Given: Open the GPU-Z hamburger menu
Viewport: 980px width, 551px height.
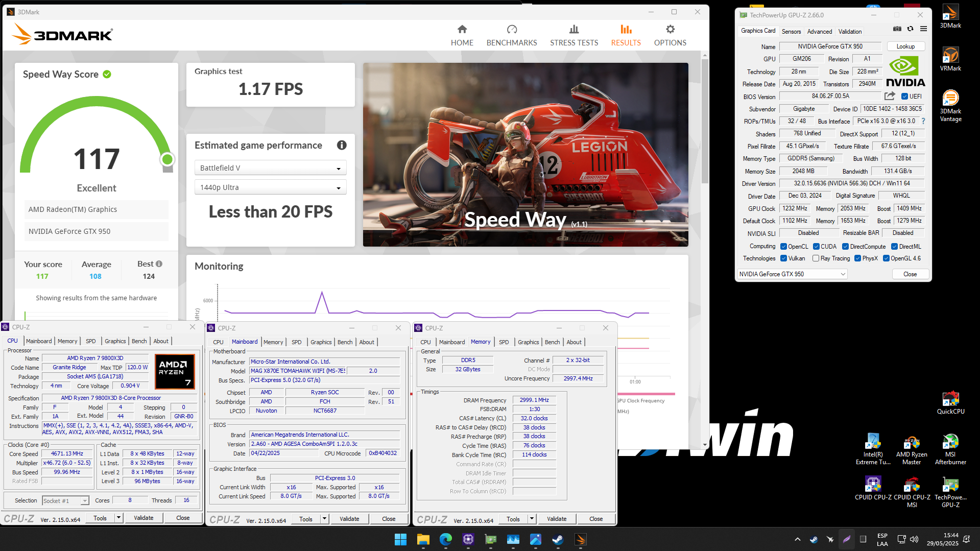Looking at the screenshot, I should point(923,29).
